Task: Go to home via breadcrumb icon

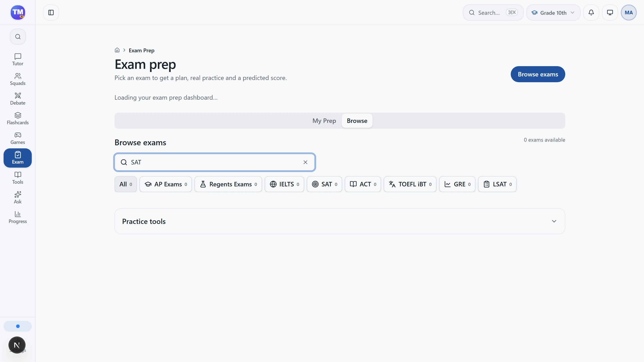Action: click(117, 50)
